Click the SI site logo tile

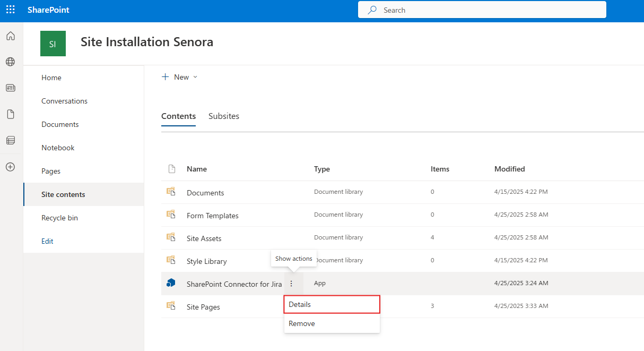click(53, 44)
